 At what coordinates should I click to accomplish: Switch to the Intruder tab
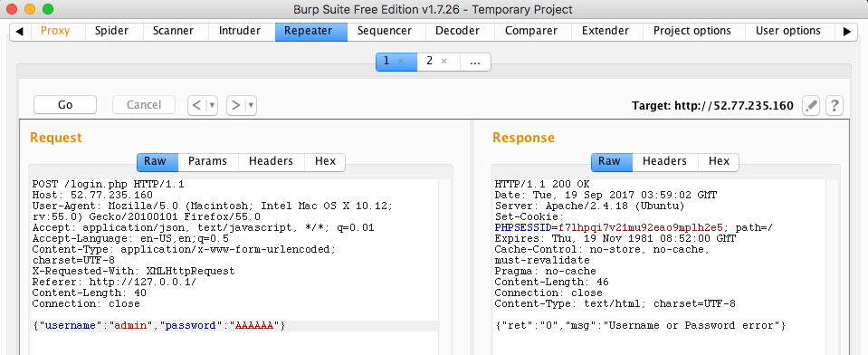(x=240, y=31)
